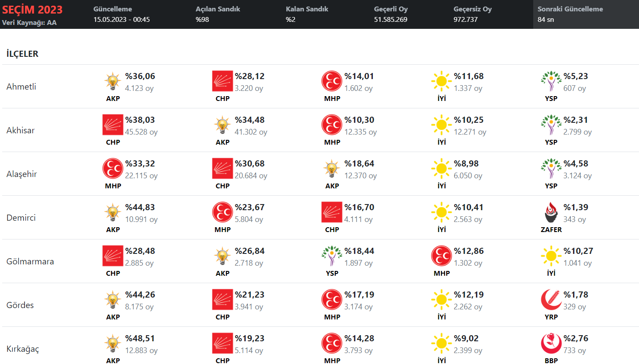Click the MHP logo in Demirci row
The image size is (639, 364).
[222, 212]
